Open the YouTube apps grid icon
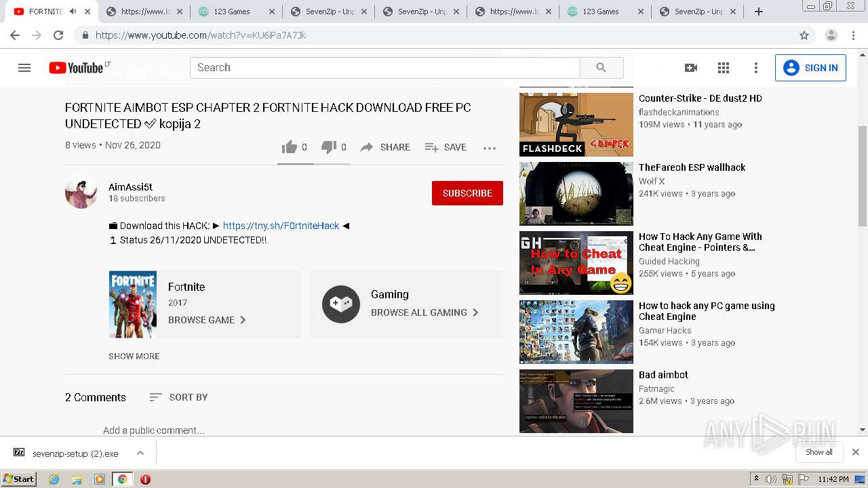868x488 pixels. [724, 68]
